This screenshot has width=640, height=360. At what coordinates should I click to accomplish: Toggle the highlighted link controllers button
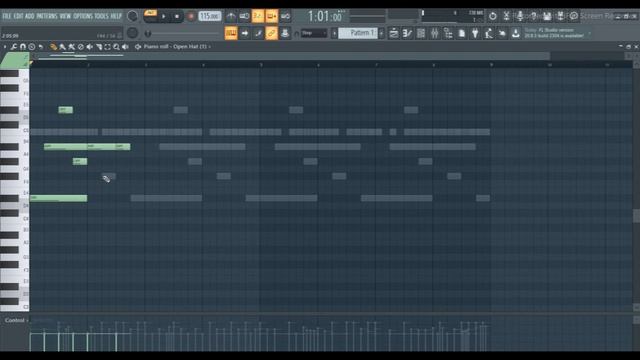pyautogui.click(x=271, y=33)
